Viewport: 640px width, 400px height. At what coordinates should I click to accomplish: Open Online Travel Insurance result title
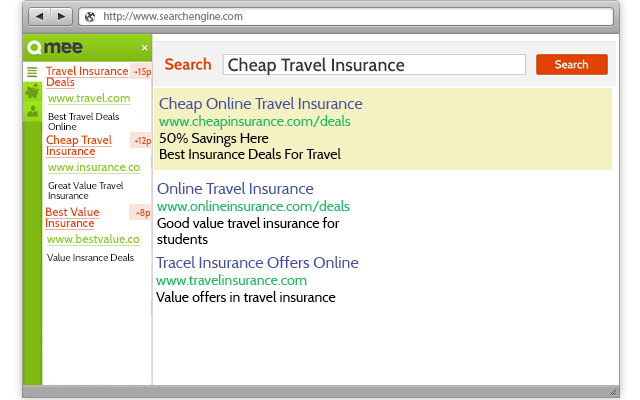coord(235,189)
